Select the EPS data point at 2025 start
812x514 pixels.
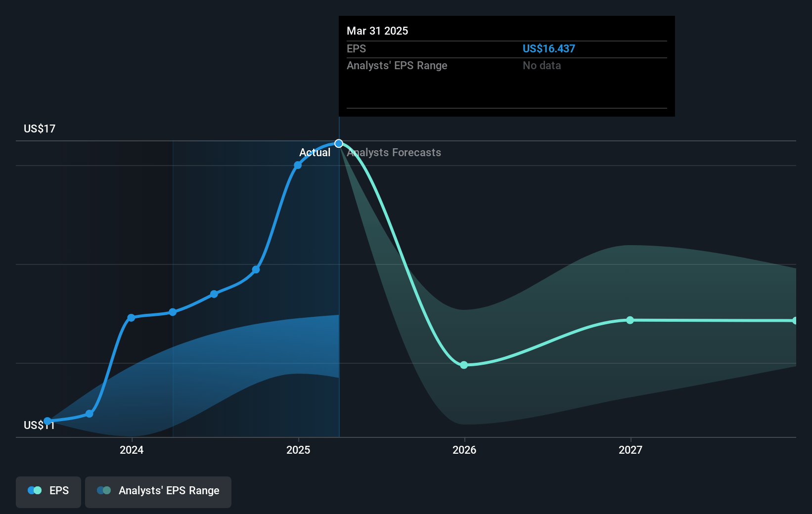click(298, 165)
